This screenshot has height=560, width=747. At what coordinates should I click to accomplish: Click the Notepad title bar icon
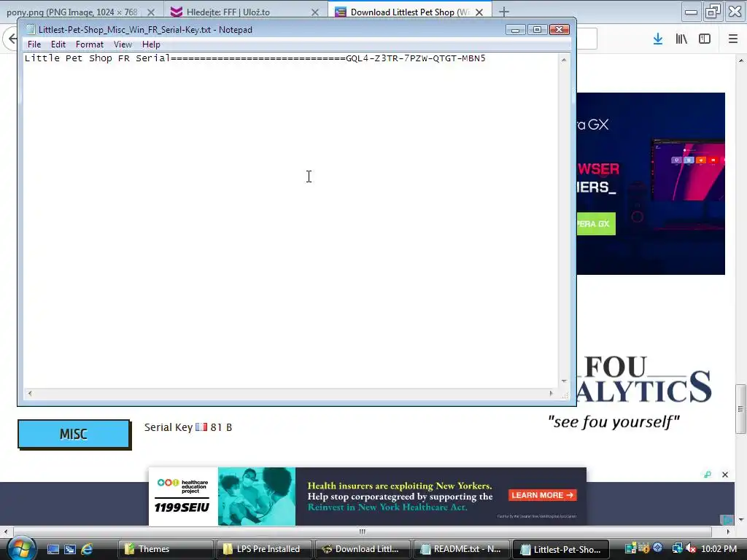click(30, 29)
